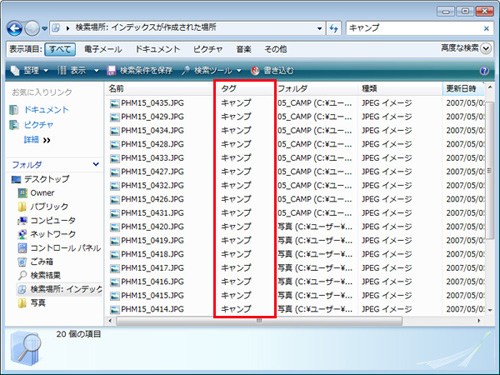Click the Forward navigation arrow button
The width and height of the screenshot is (500, 375).
click(x=32, y=29)
